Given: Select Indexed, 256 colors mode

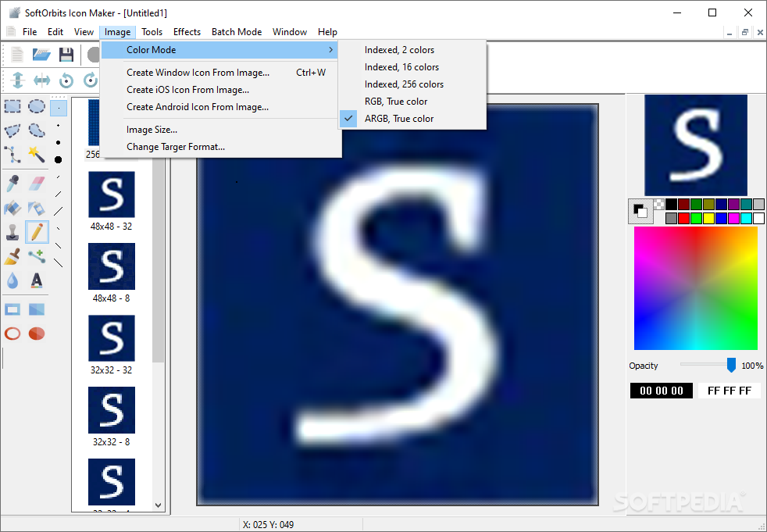Looking at the screenshot, I should click(412, 84).
